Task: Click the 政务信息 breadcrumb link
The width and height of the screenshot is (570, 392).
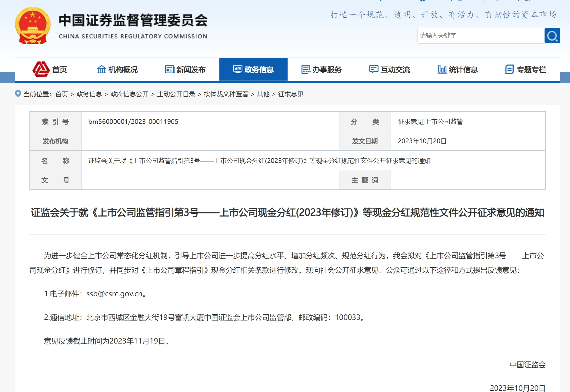Action: [x=89, y=94]
